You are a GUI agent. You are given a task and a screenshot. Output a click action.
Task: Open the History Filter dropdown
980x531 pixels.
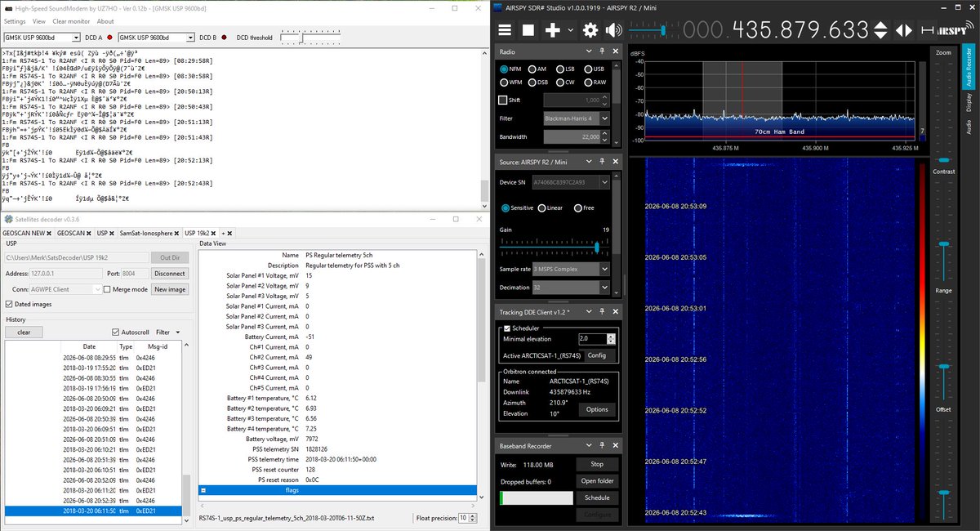(167, 332)
